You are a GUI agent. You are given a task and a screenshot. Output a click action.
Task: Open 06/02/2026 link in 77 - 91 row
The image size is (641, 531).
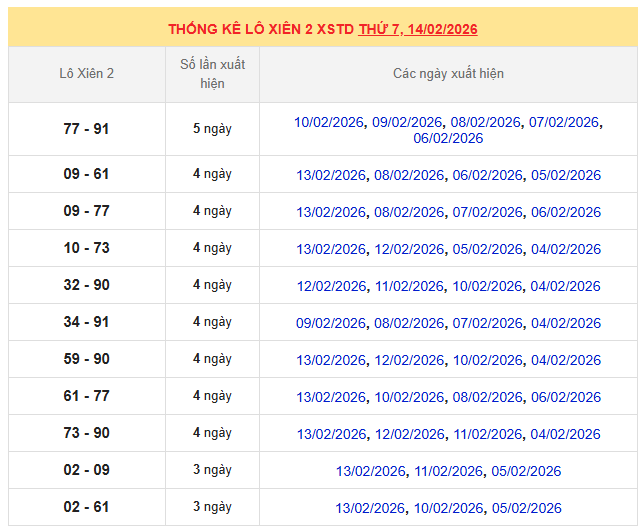[448, 138]
